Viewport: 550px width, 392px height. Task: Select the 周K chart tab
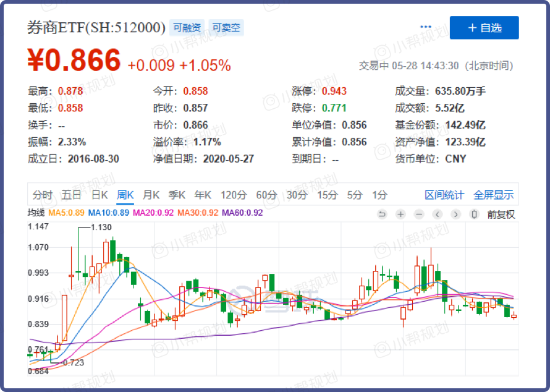[125, 195]
